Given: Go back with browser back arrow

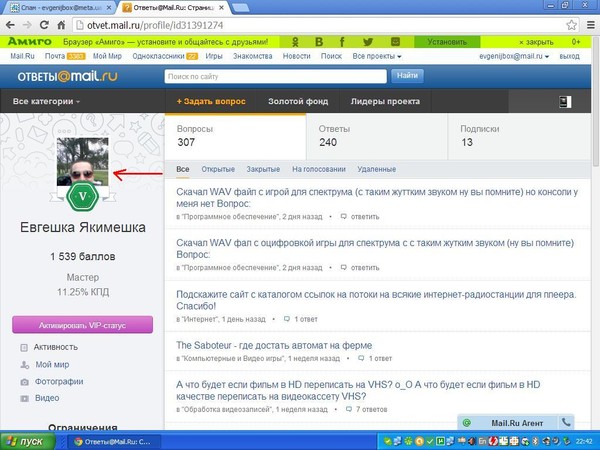Looking at the screenshot, I should tap(10, 25).
